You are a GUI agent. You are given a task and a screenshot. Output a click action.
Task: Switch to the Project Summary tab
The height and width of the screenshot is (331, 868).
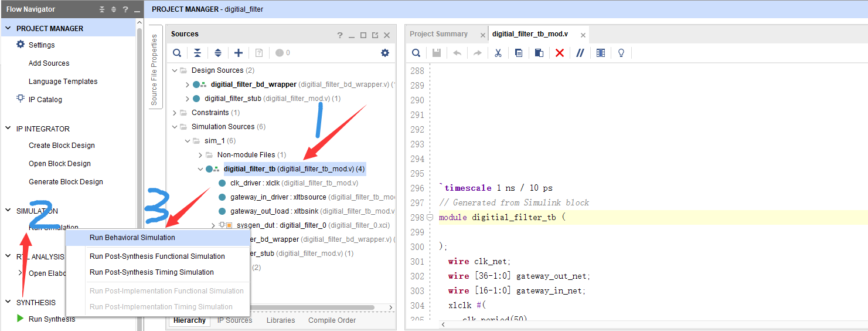[438, 34]
